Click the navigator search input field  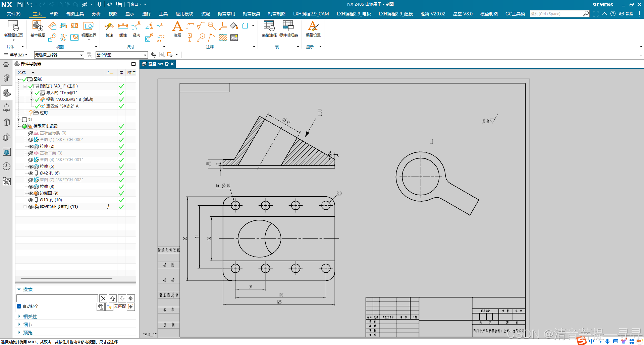57,298
